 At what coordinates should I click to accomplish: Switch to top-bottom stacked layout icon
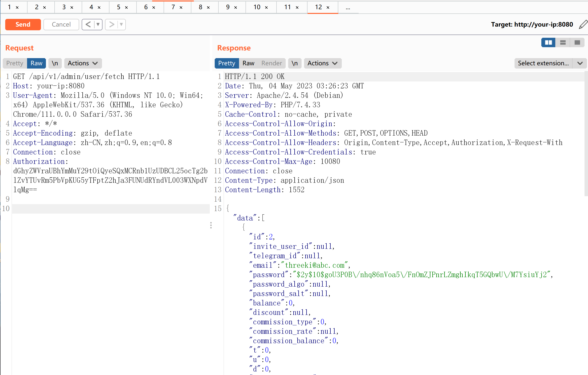(x=563, y=43)
